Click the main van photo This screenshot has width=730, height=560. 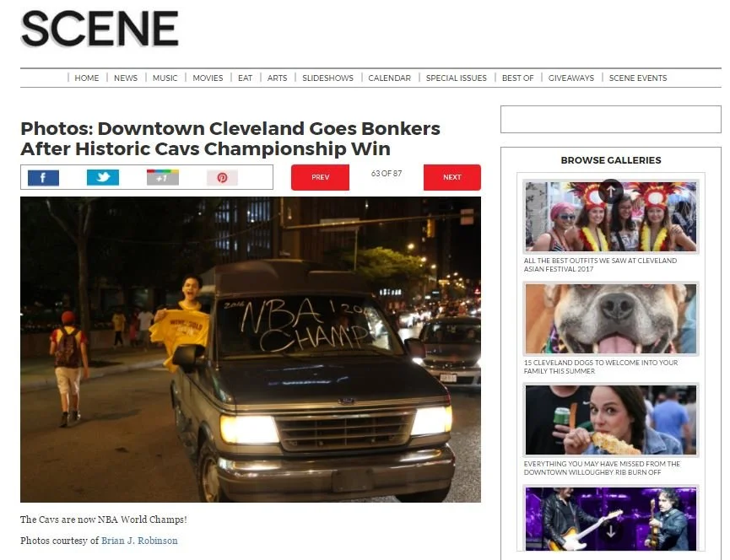(x=251, y=349)
